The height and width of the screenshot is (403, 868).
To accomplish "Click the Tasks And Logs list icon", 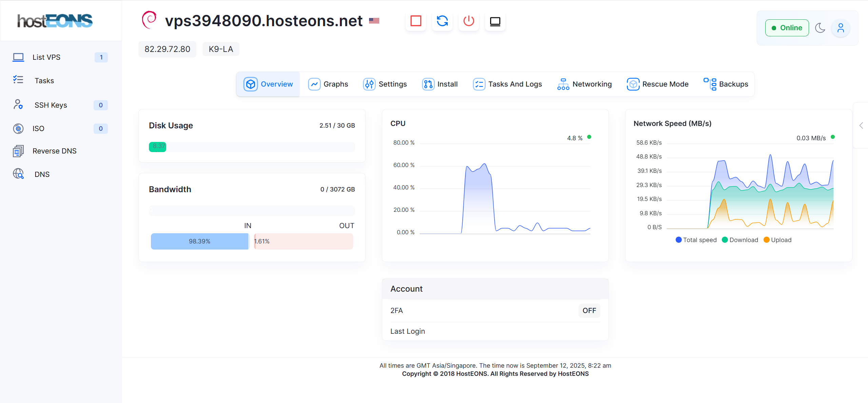I will click(x=479, y=84).
